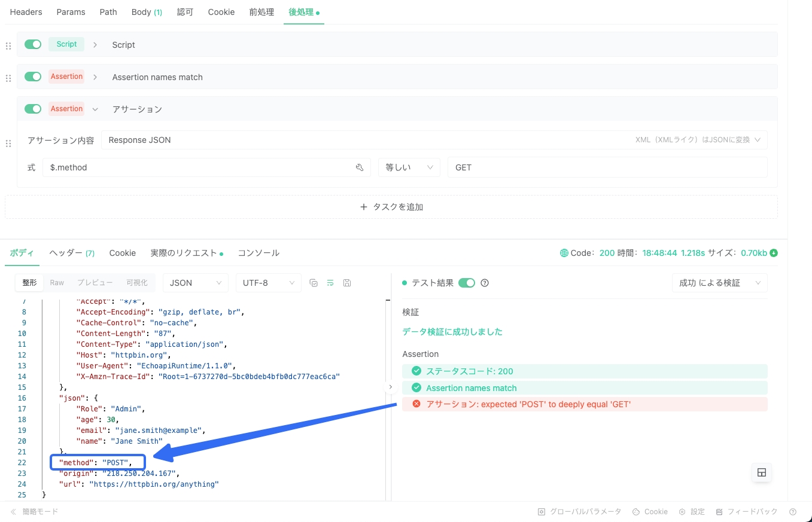Click the ステータスコード: 200 result row
812x522 pixels.
[585, 371]
